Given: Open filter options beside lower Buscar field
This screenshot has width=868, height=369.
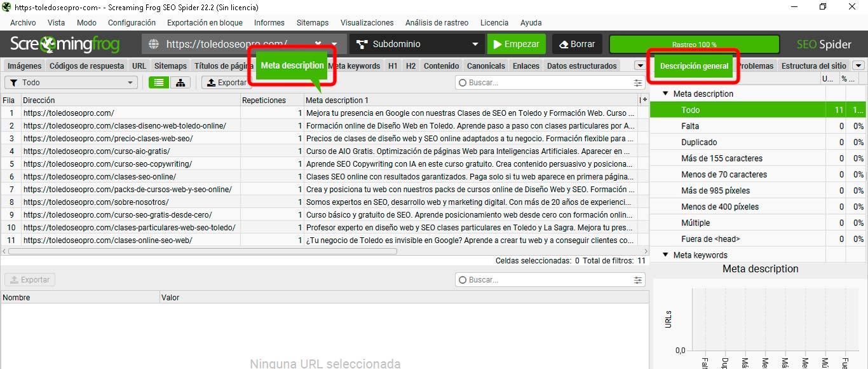Looking at the screenshot, I should click(637, 279).
